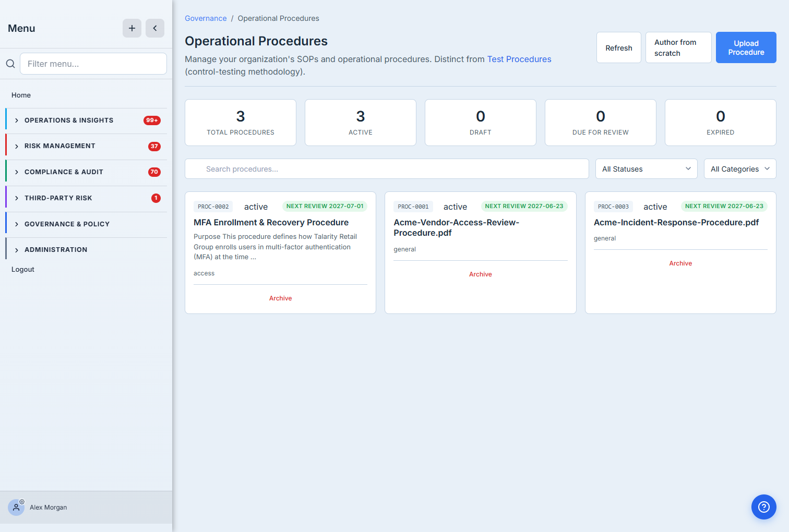Expand Risk Management chevron
Viewport: 789px width, 532px height.
pos(17,147)
